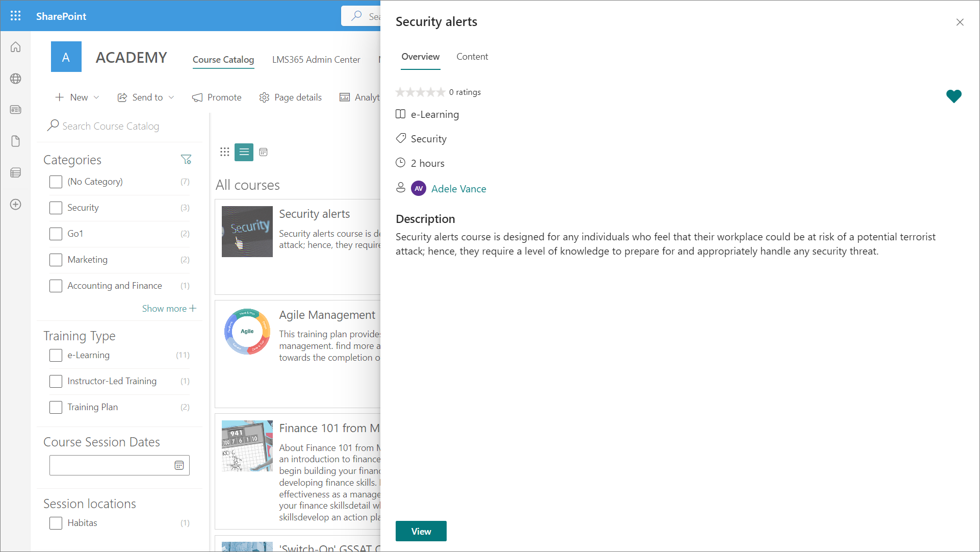This screenshot has width=980, height=552.
Task: Click the View button
Action: point(421,531)
